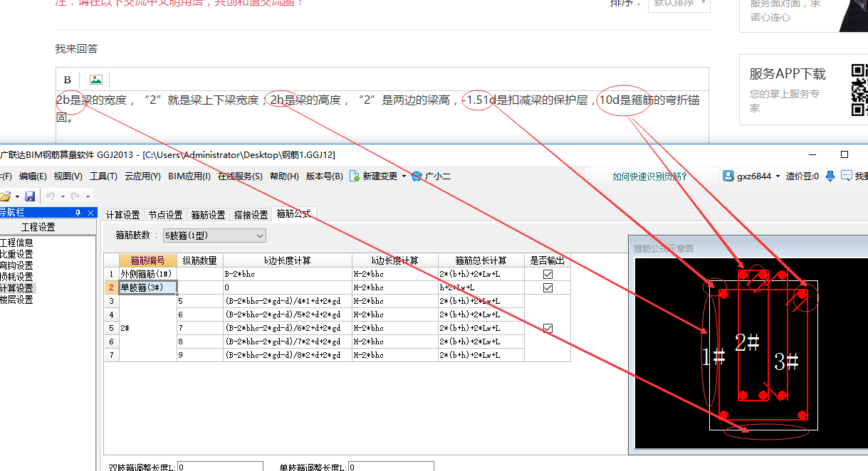The image size is (868, 471).
Task: Click the h+2*Lw+L formula cell
Action: (x=481, y=287)
